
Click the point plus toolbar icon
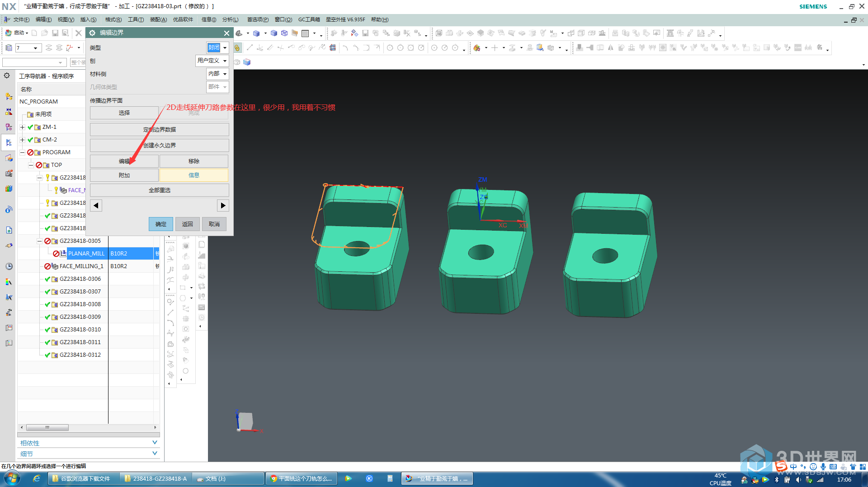click(x=495, y=47)
